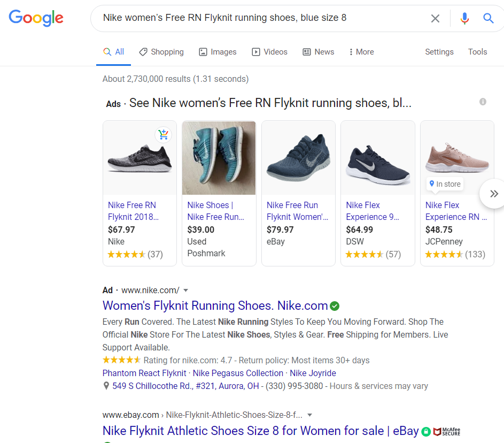Click the McAfee Secure badge
Image resolution: width=504 pixels, height=443 pixels.
[447, 431]
